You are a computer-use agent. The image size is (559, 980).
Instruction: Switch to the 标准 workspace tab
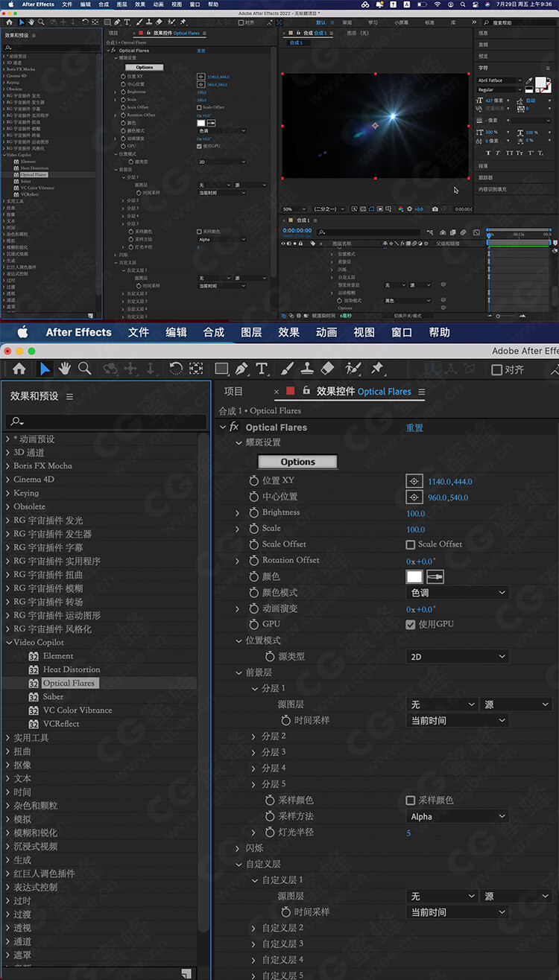(429, 22)
